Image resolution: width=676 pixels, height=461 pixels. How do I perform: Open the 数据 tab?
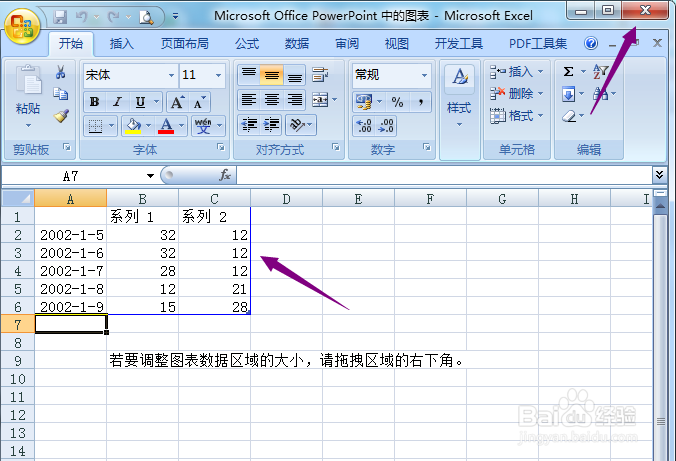pyautogui.click(x=297, y=44)
